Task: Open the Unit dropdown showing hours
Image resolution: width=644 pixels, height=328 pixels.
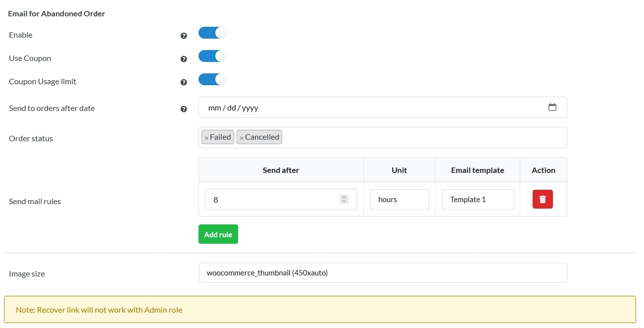Action: pos(399,199)
